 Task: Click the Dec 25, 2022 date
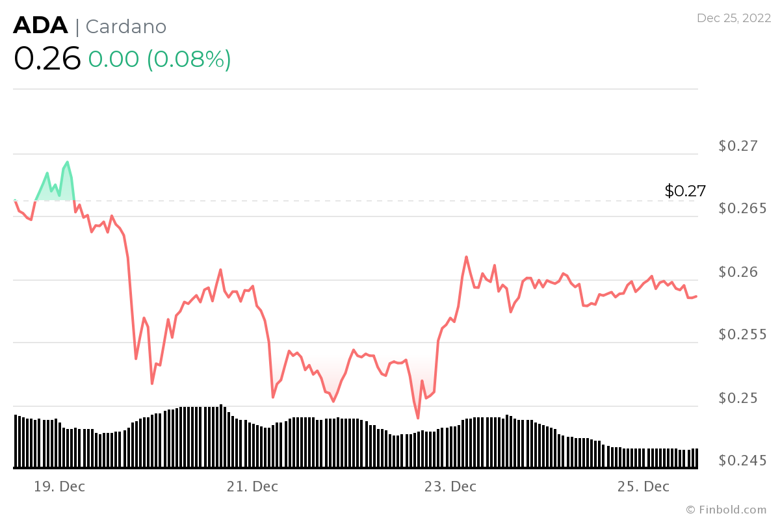(732, 18)
